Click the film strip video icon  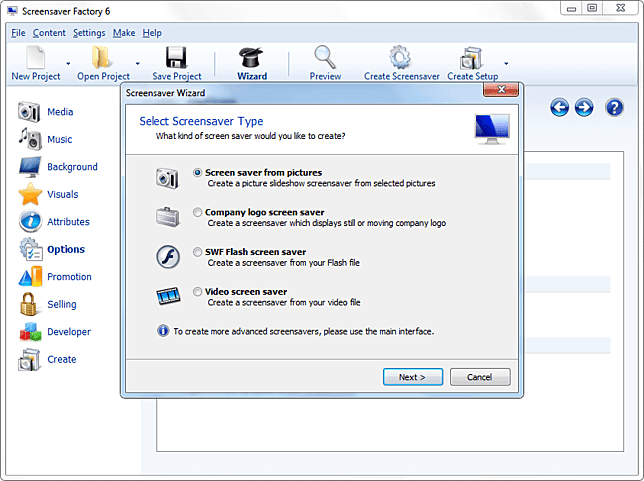click(x=168, y=296)
